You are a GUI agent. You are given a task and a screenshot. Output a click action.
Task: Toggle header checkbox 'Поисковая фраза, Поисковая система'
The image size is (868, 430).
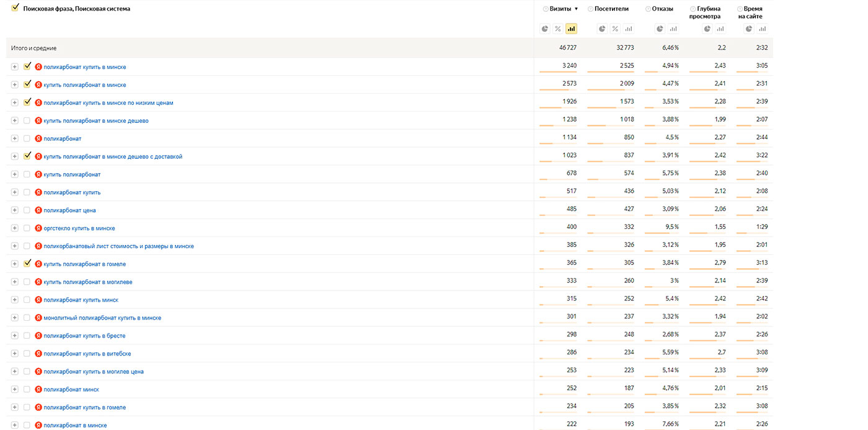15,8
